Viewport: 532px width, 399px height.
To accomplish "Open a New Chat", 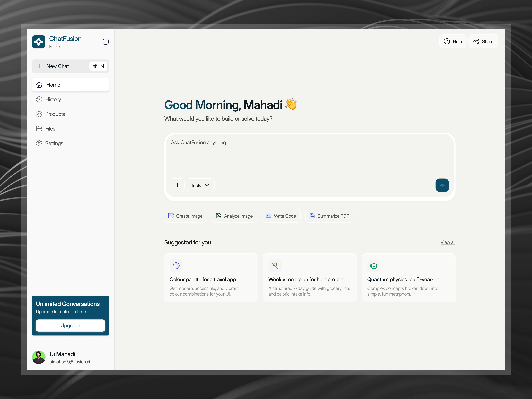I will coord(58,66).
